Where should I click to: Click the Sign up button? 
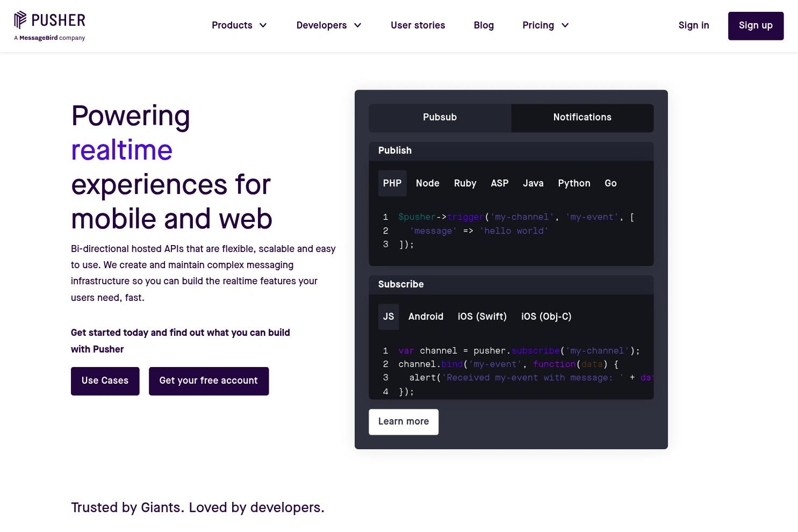[756, 26]
